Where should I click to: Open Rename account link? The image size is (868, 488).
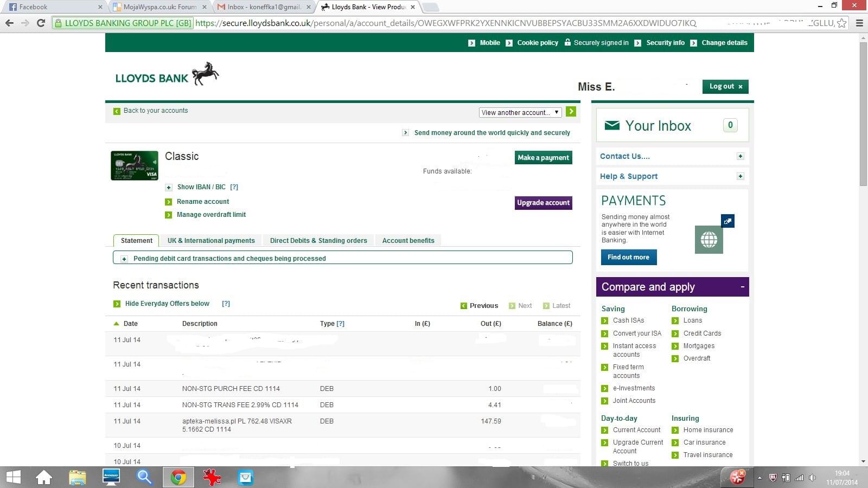click(x=203, y=202)
